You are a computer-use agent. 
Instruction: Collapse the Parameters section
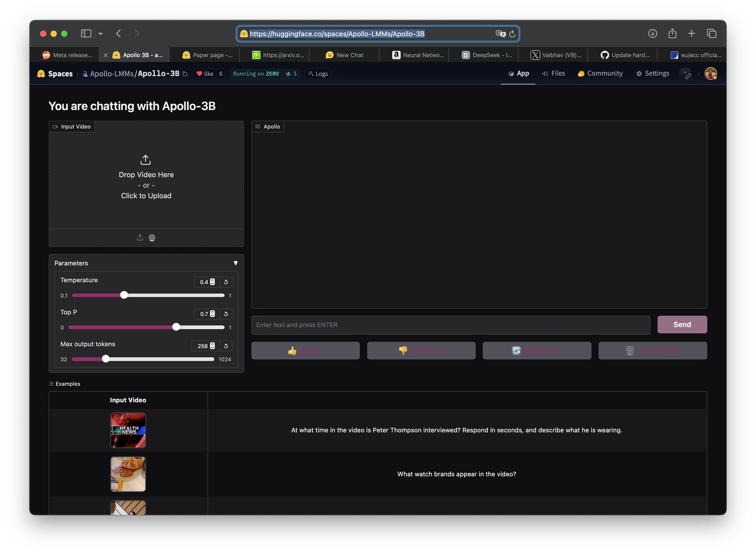[236, 263]
